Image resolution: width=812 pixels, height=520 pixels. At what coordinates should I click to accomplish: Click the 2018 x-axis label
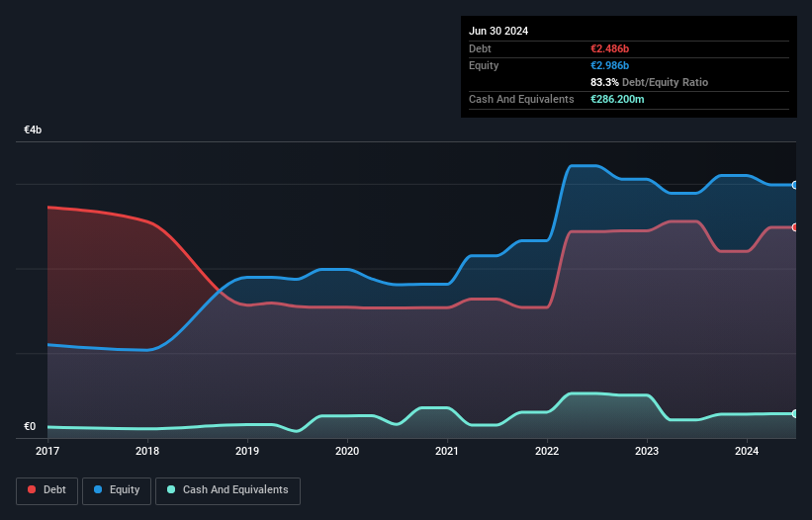point(147,451)
